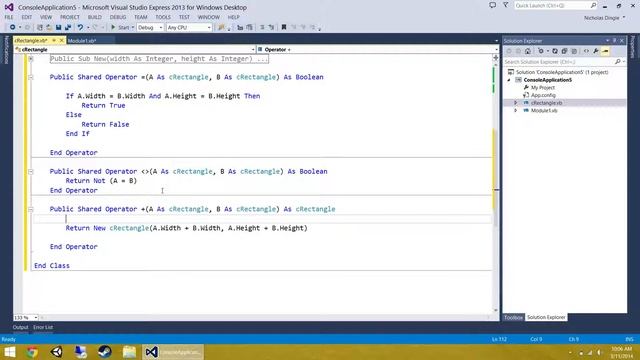The image size is (640, 360).
Task: Open the FILE menu
Action: coord(9,17)
